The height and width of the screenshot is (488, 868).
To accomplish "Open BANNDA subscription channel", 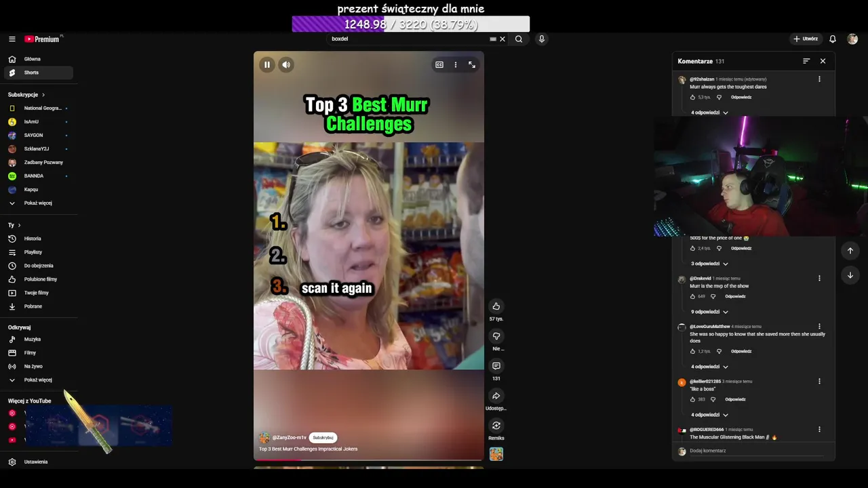I will 39,176.
